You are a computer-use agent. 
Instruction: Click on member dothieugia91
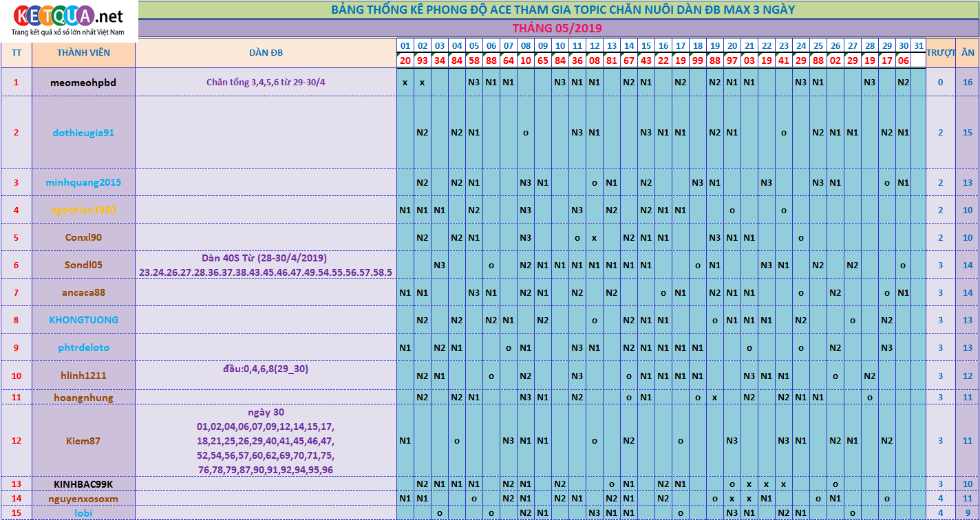coord(83,133)
